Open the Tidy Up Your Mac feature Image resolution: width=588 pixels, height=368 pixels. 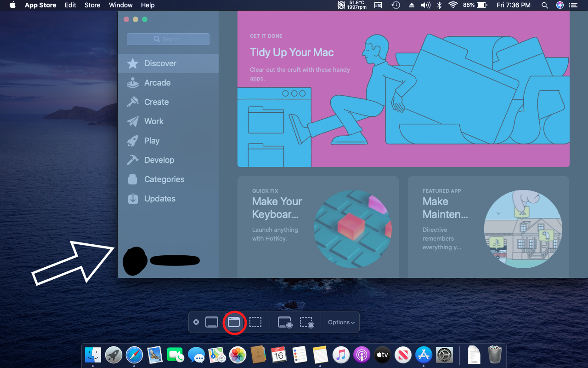click(x=403, y=89)
